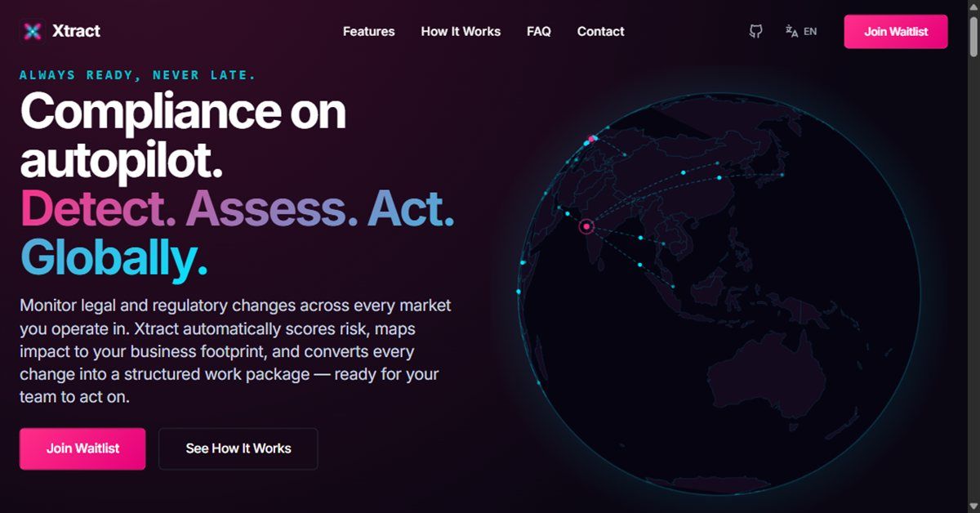
Task: Open the EN language switcher
Action: [x=800, y=32]
